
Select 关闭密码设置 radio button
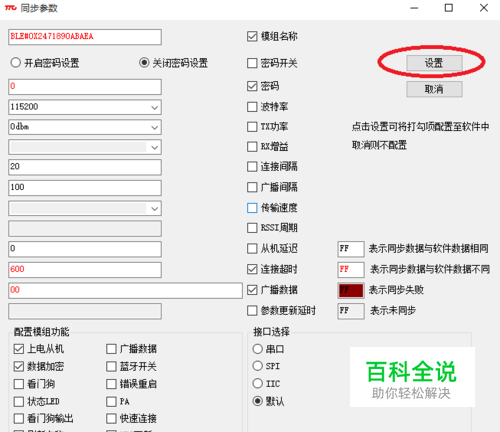[x=144, y=63]
